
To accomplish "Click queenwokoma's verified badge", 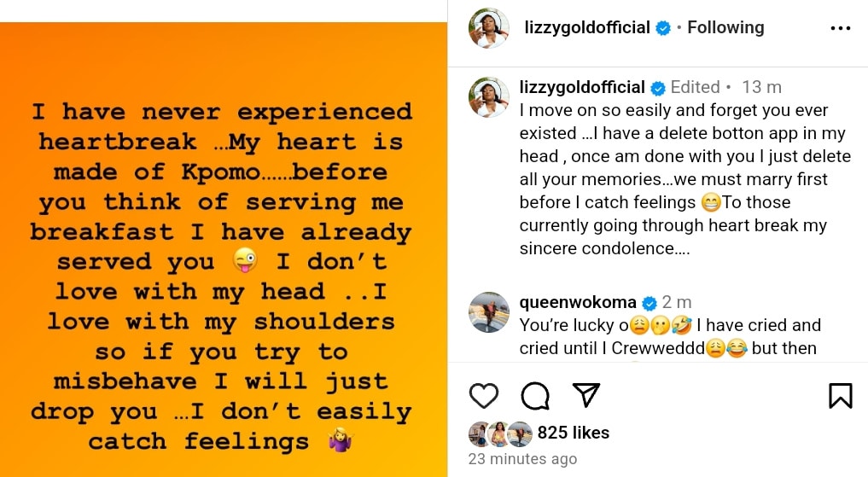I will [x=649, y=303].
